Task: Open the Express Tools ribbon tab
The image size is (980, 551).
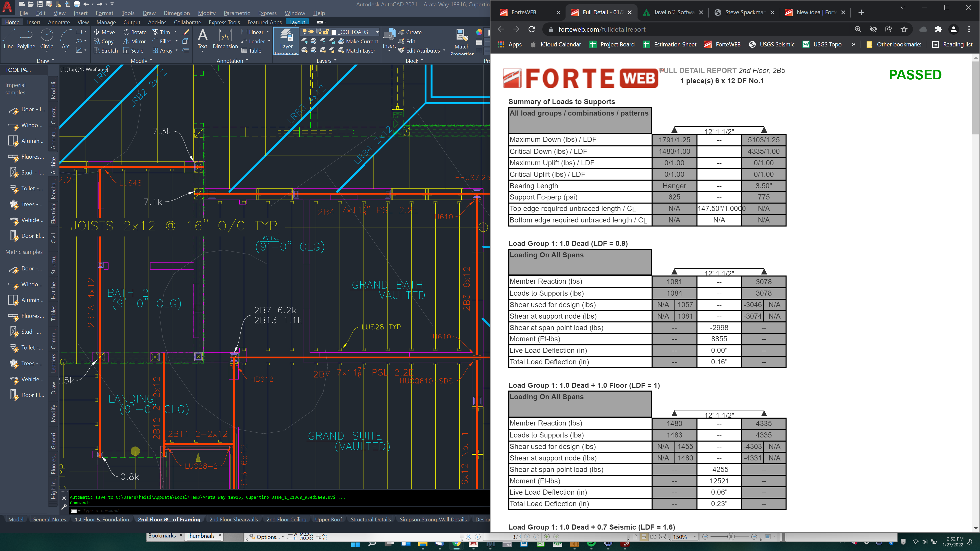Action: [x=224, y=22]
